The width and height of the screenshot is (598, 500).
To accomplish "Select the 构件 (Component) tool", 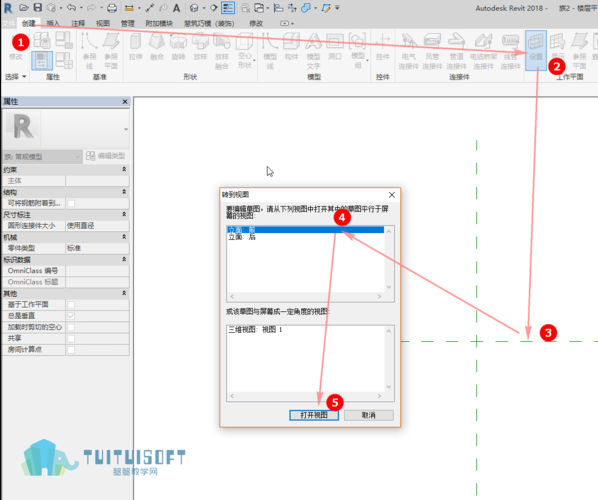I will (x=291, y=47).
